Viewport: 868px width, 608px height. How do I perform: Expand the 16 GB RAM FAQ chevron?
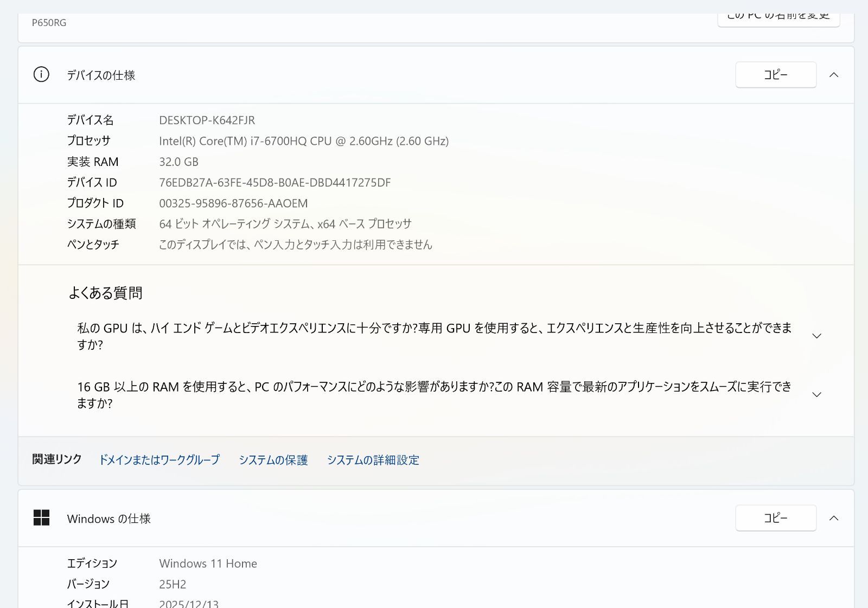point(816,395)
